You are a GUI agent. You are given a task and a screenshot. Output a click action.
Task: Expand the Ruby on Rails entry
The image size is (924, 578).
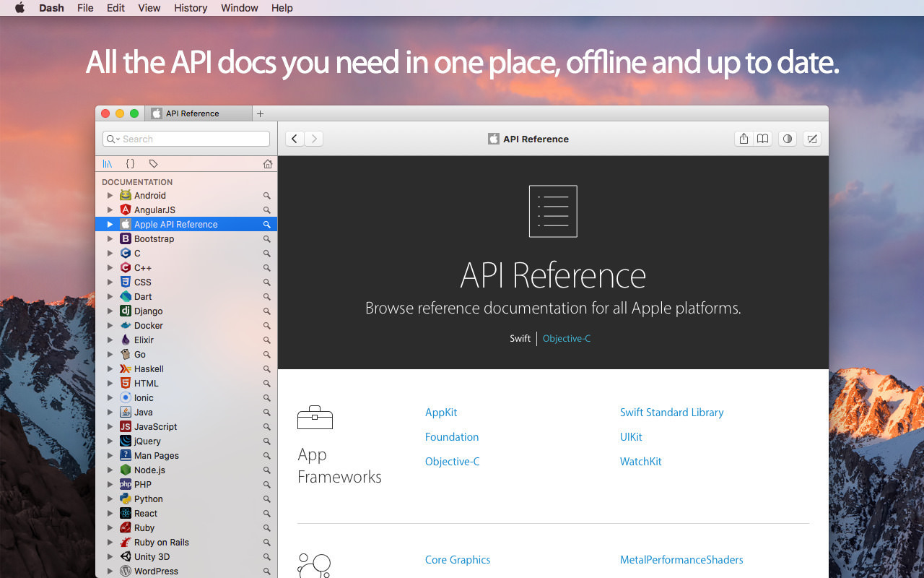[x=110, y=542]
